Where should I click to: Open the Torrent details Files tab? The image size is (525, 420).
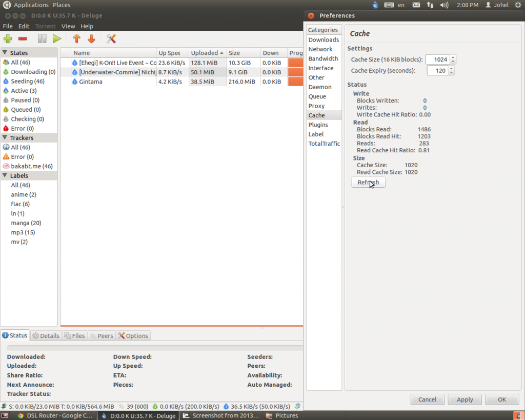pyautogui.click(x=75, y=336)
